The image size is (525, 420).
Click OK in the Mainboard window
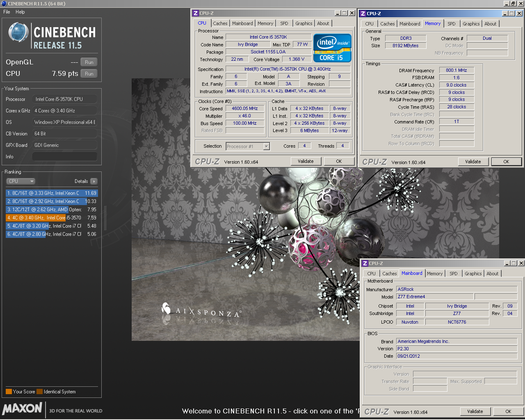(x=508, y=411)
